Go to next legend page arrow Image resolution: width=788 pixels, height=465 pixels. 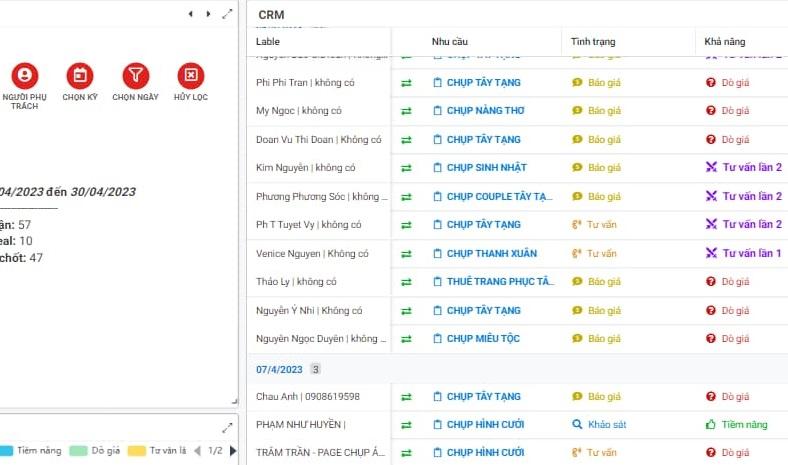(x=233, y=451)
